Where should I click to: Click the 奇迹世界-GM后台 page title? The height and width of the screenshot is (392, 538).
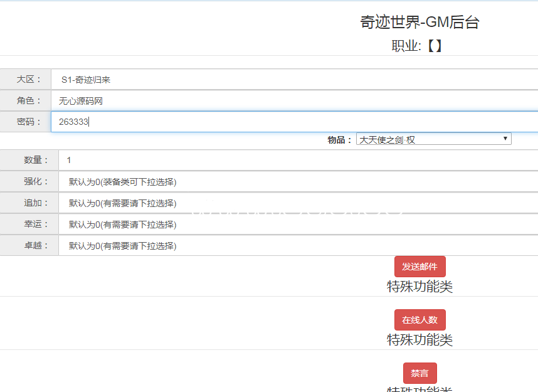(x=419, y=23)
